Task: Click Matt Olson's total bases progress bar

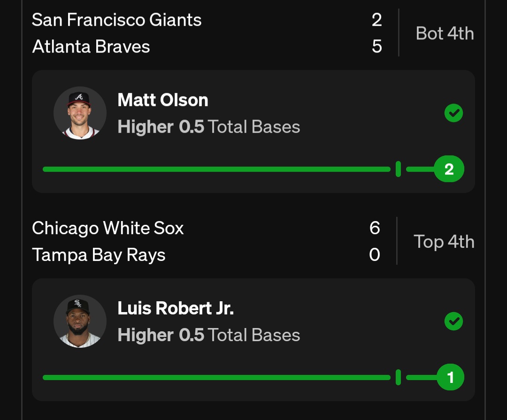Action: pos(216,169)
